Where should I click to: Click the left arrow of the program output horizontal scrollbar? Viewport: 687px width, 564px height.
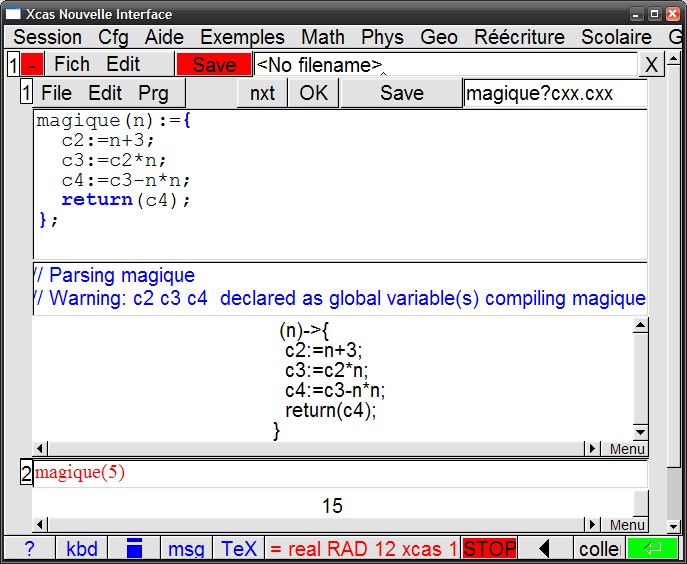click(40, 449)
